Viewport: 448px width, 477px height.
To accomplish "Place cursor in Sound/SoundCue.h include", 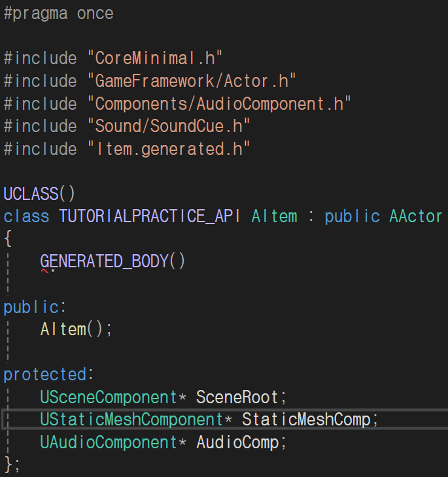I will click(169, 126).
